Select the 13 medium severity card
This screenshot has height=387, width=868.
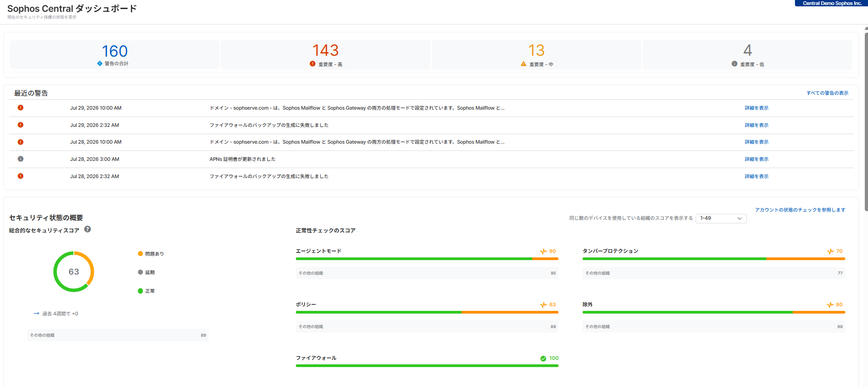coord(537,55)
